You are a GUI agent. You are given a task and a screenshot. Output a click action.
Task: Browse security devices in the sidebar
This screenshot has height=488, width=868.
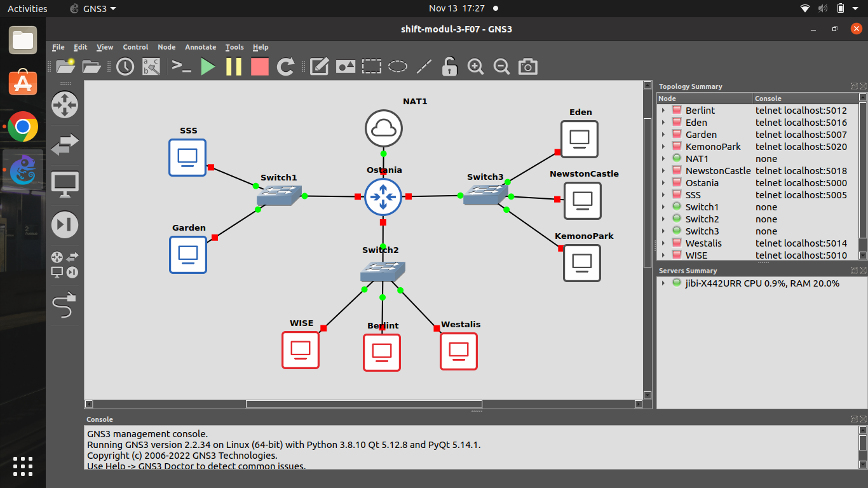click(64, 224)
